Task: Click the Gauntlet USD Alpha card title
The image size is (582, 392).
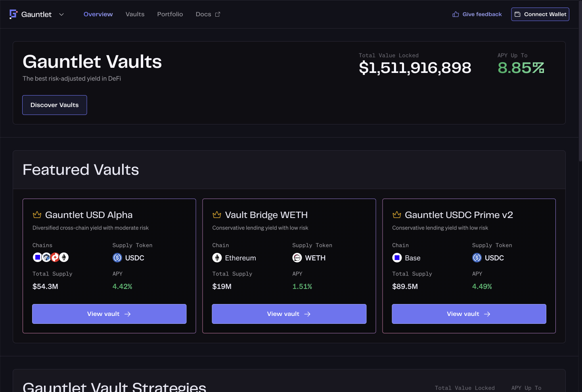Action: (89, 215)
